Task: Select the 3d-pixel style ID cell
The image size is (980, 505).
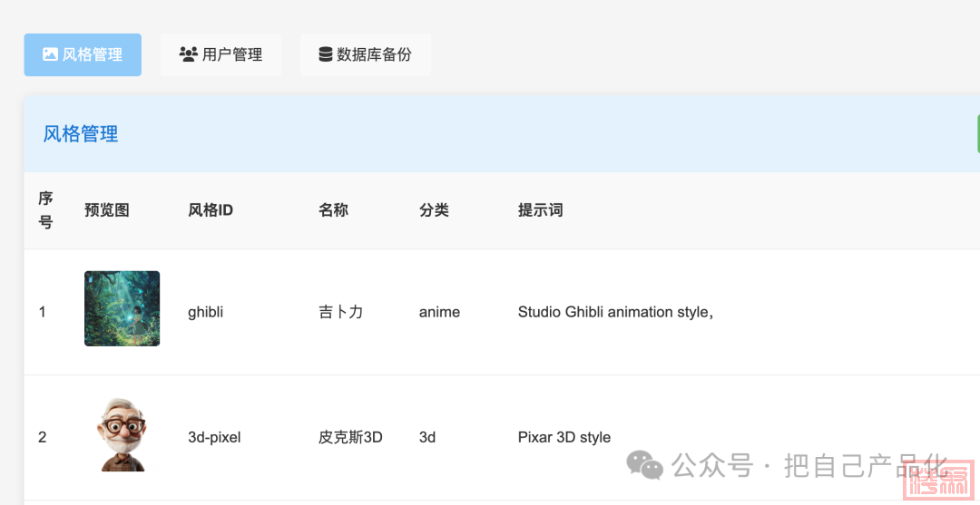Action: (214, 437)
